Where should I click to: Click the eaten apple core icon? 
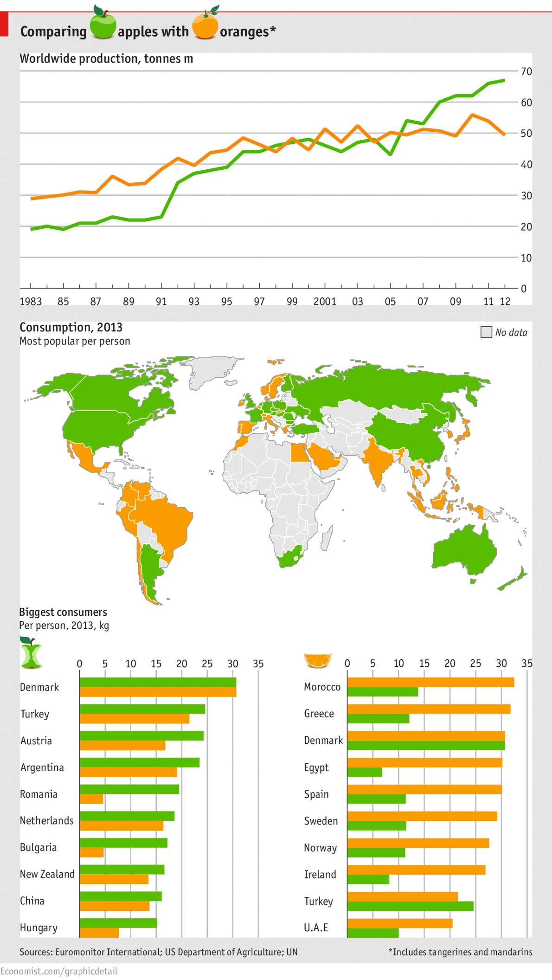[x=31, y=652]
